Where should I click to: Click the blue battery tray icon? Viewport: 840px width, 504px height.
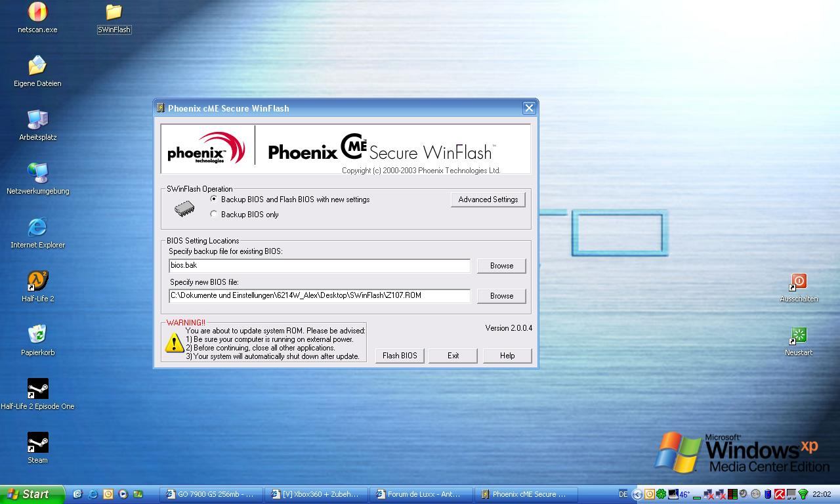(768, 494)
